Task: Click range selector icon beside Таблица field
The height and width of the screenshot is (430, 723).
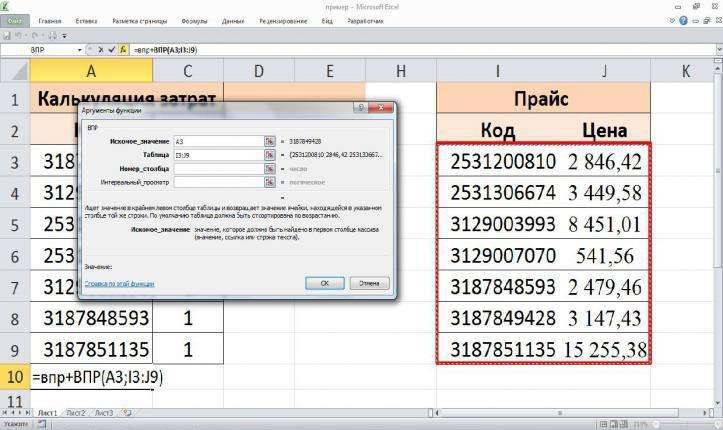Action: point(269,155)
